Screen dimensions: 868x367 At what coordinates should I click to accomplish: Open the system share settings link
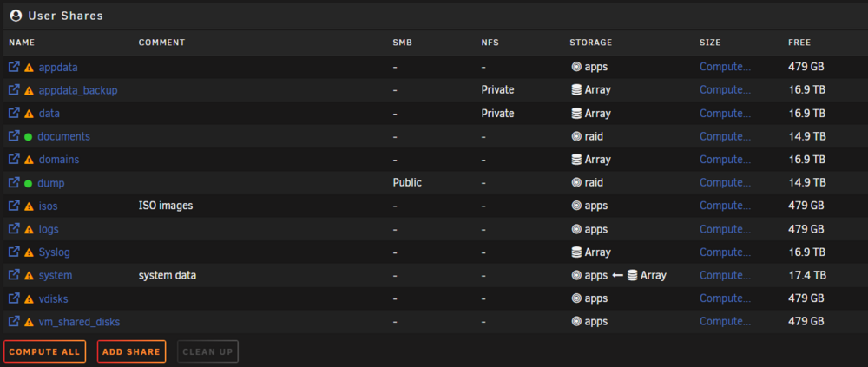click(x=56, y=275)
